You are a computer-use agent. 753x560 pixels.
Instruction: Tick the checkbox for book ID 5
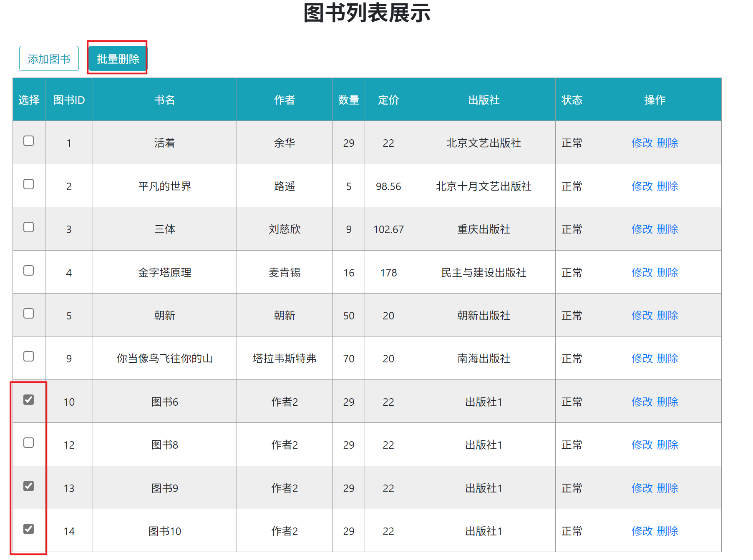[28, 313]
